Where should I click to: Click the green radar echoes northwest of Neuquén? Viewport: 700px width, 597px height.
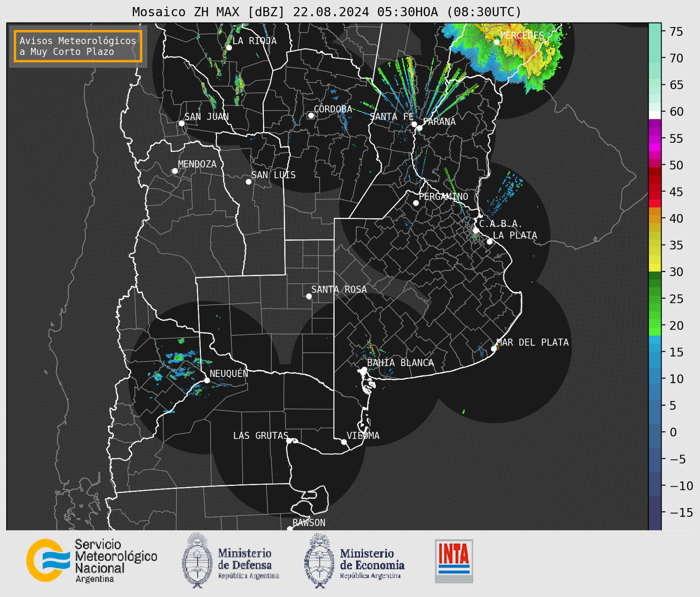point(178,357)
